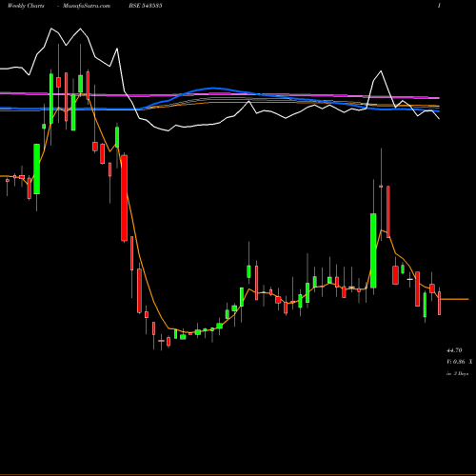Click the "44.70" price value
The height and width of the screenshot is (476, 476).
(x=454, y=350)
